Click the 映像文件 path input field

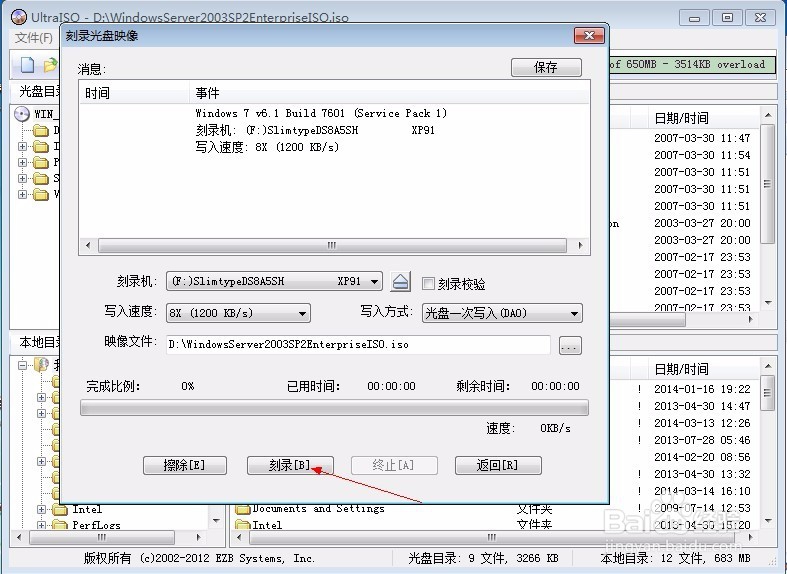(358, 345)
